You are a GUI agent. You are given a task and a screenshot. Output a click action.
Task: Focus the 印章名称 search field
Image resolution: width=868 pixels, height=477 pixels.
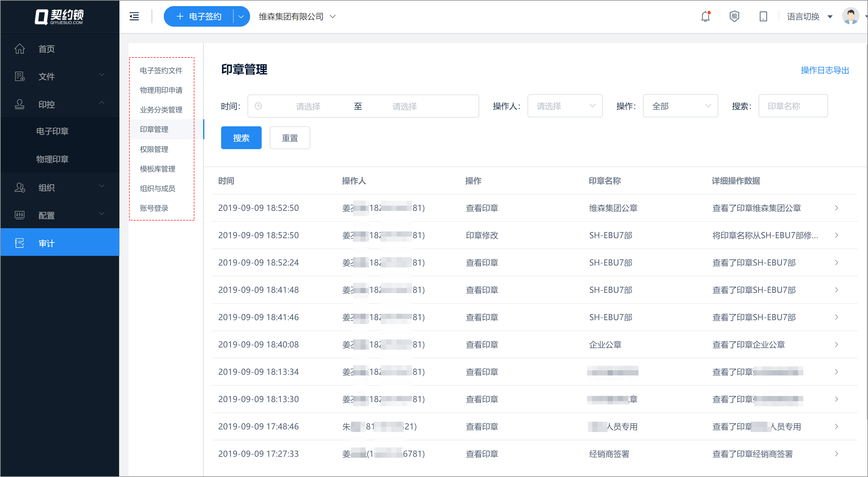792,106
